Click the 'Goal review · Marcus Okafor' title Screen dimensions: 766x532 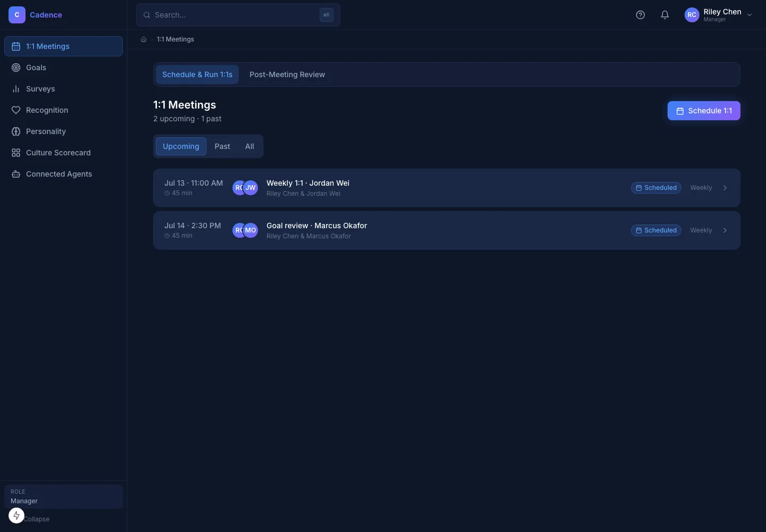[x=317, y=226]
